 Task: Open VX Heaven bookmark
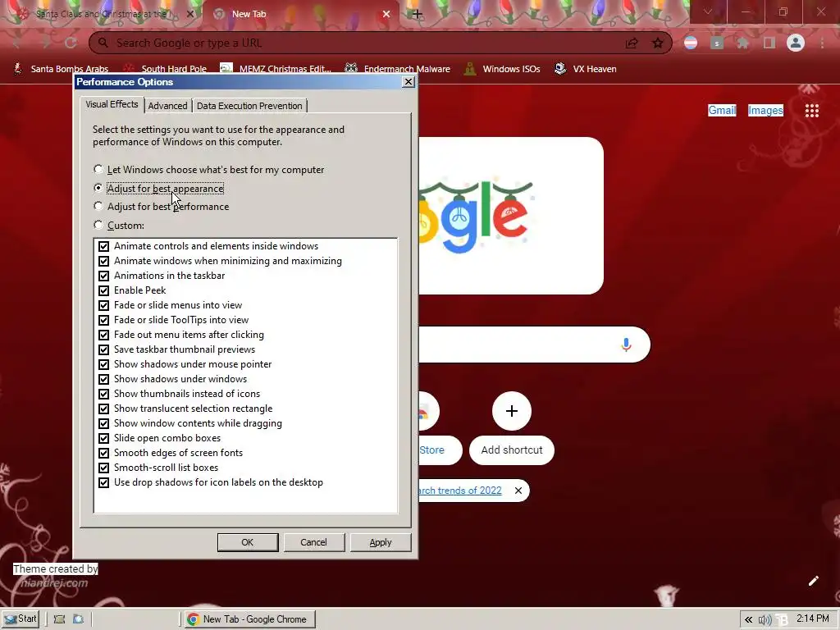[x=586, y=69]
